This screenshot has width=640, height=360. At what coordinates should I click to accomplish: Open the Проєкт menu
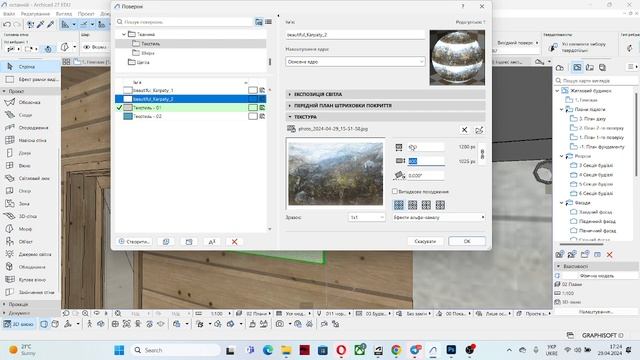point(86,14)
